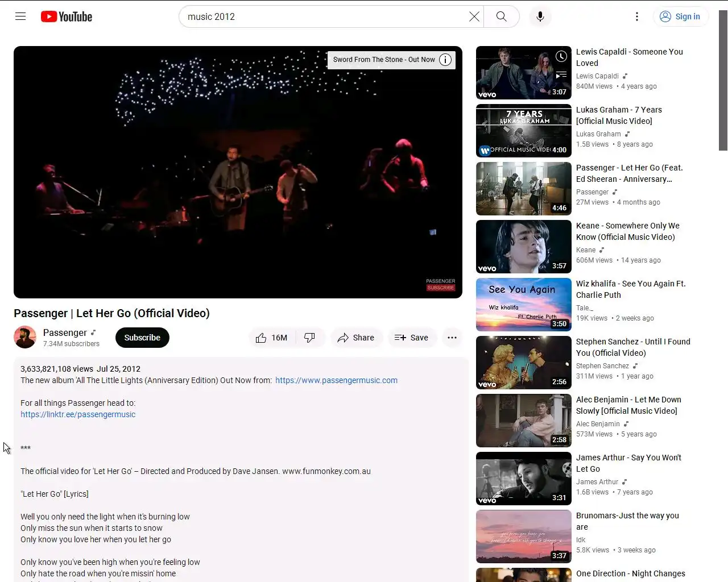
Task: Clear the search box text
Action: (474, 16)
